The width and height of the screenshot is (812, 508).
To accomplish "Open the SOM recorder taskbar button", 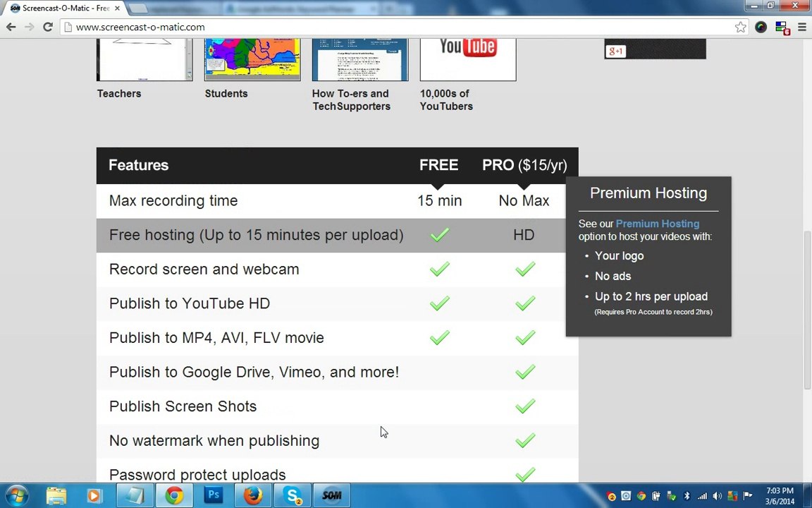I will click(x=331, y=495).
